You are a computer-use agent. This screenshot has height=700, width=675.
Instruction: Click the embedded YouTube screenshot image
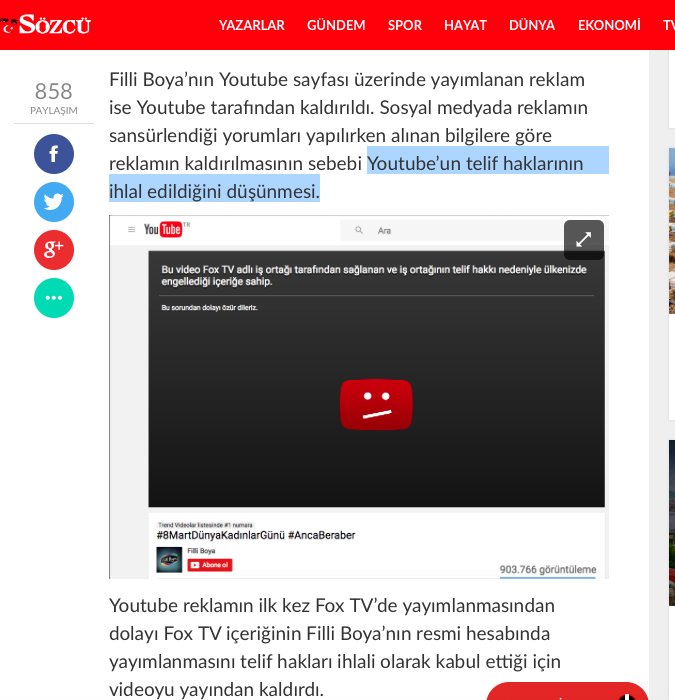pos(359,397)
